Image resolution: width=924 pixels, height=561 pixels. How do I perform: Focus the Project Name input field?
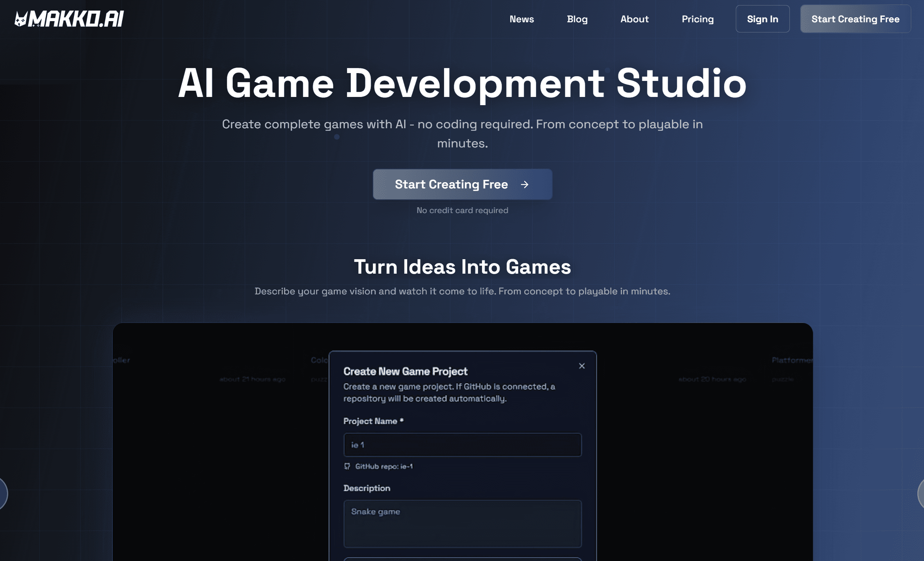[x=462, y=445]
